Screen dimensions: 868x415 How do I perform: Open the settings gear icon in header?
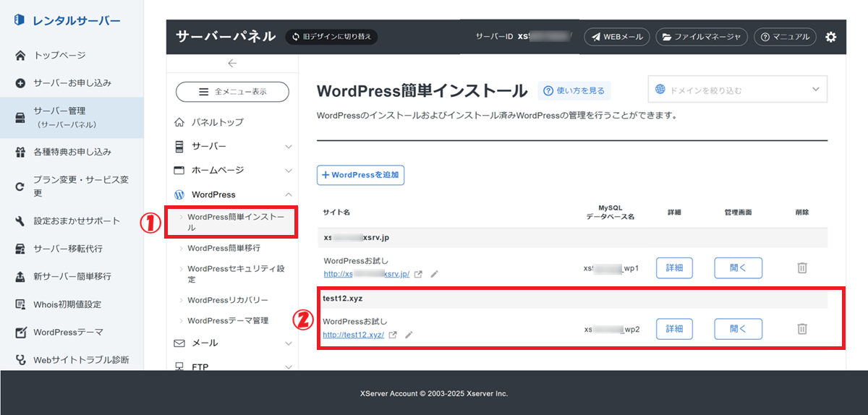pyautogui.click(x=830, y=37)
